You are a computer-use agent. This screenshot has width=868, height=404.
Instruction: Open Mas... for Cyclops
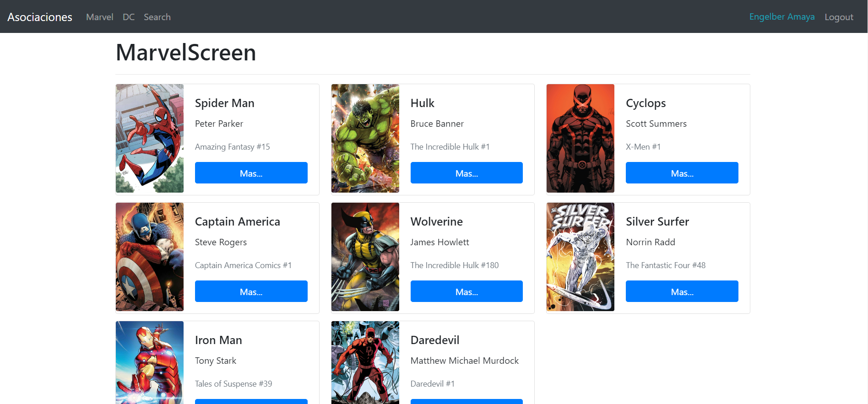click(682, 173)
